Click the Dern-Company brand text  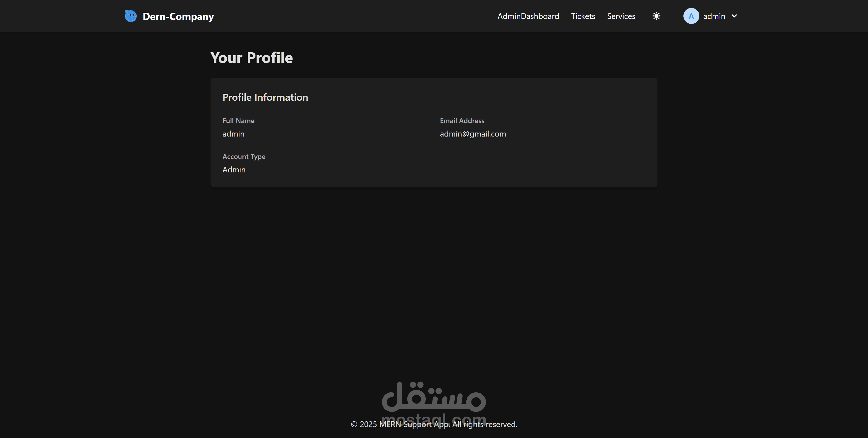(x=178, y=16)
